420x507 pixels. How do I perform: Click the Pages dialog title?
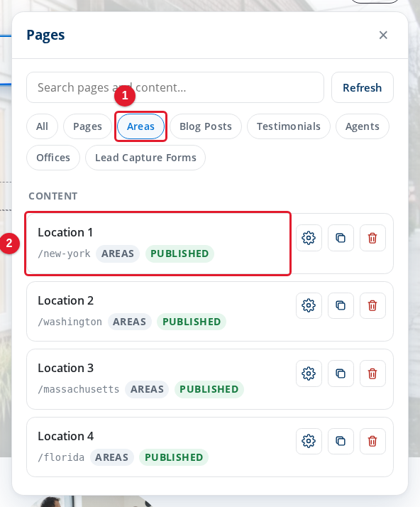(x=45, y=35)
